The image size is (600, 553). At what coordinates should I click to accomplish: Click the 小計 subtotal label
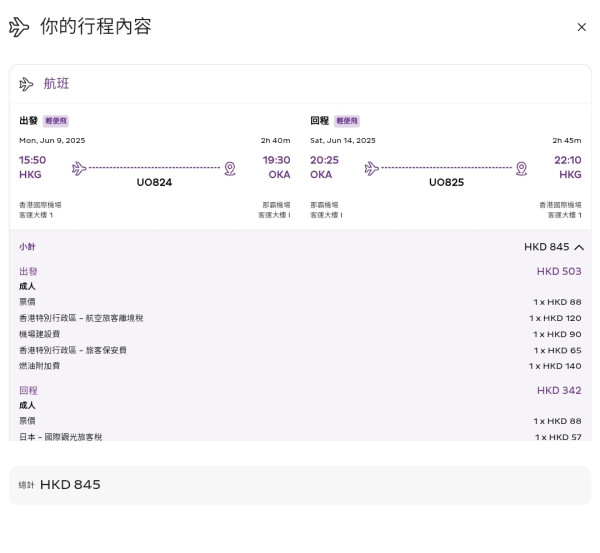(x=27, y=247)
